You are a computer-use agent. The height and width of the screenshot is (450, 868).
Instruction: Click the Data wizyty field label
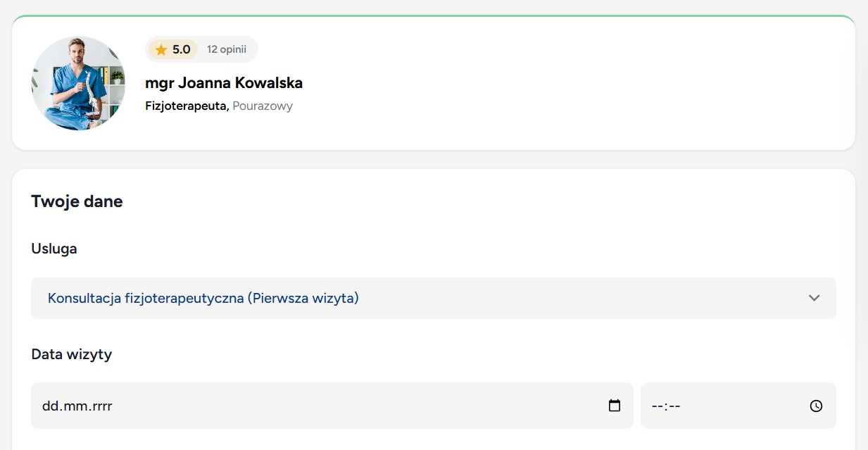pos(72,354)
